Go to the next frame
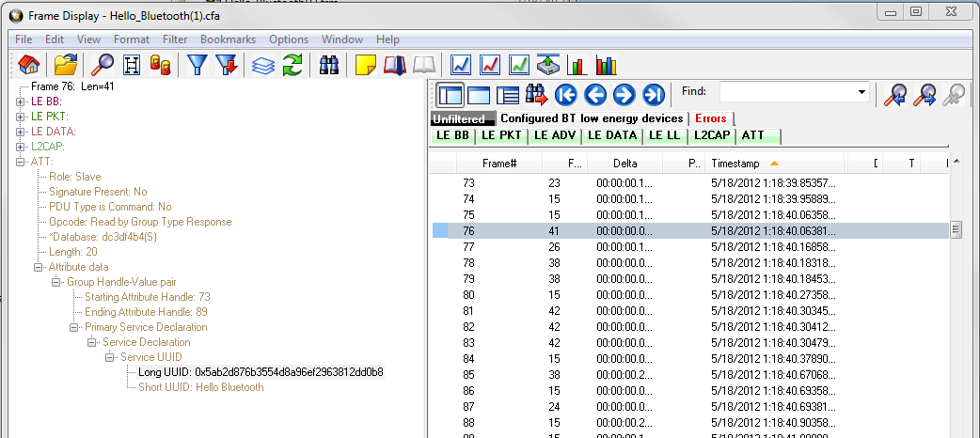The width and height of the screenshot is (980, 438). 624,95
